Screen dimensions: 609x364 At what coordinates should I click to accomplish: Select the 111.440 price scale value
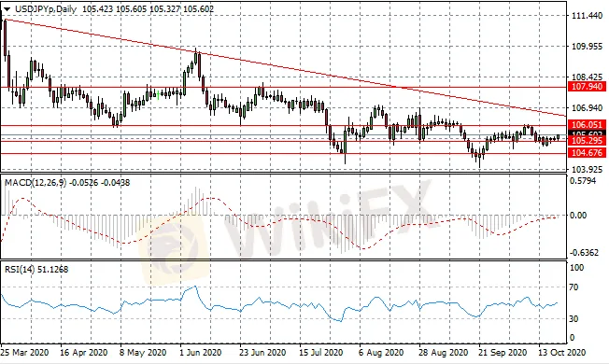[587, 16]
